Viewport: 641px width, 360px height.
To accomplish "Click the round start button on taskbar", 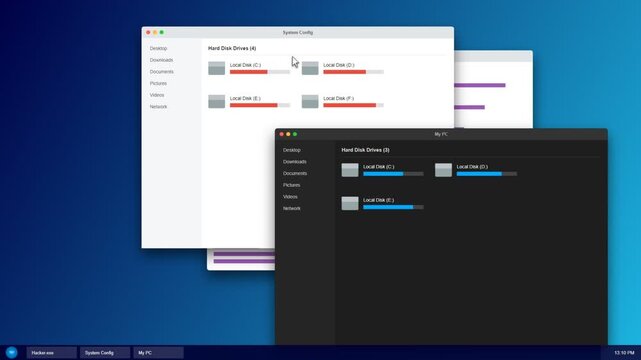I will (11, 352).
